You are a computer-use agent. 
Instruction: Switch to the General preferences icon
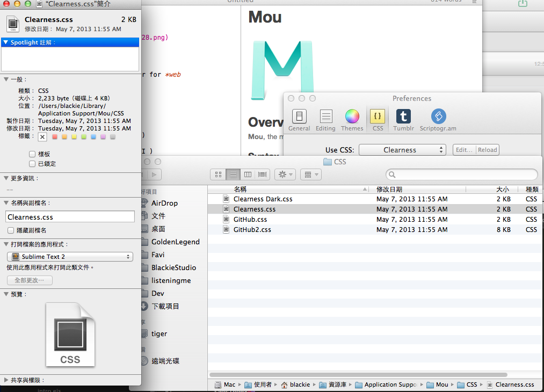pyautogui.click(x=299, y=120)
